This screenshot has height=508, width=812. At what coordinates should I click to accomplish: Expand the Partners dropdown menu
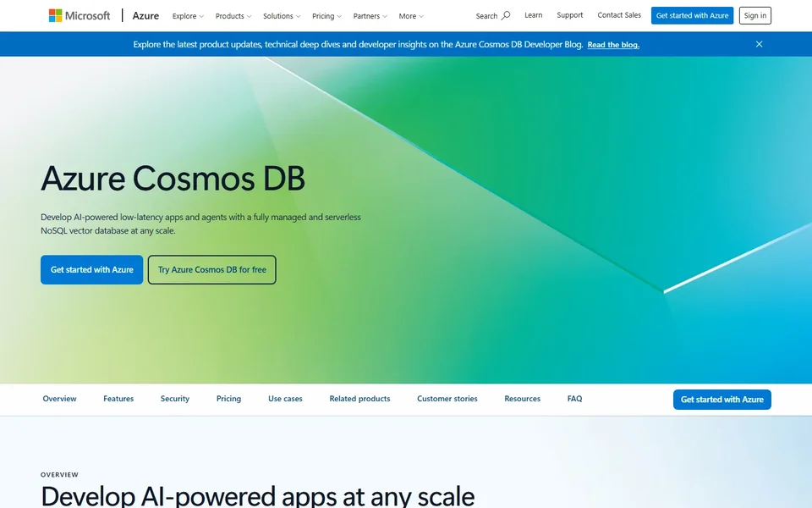(370, 16)
